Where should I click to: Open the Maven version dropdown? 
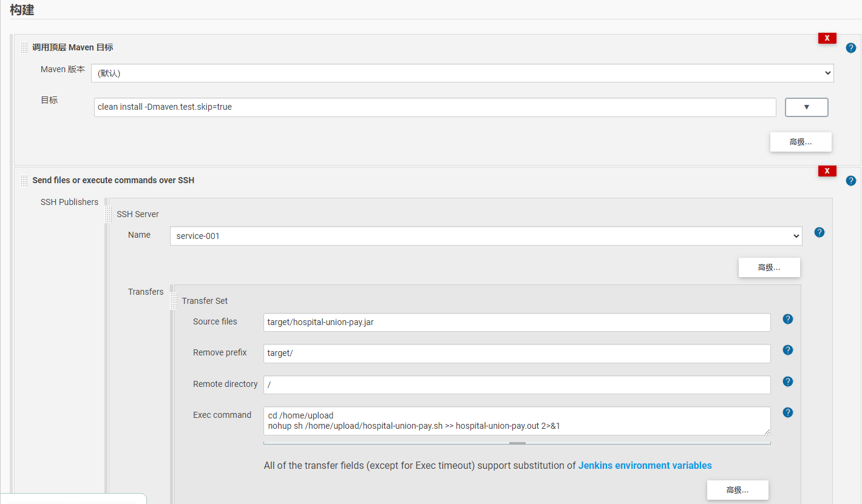pos(462,73)
